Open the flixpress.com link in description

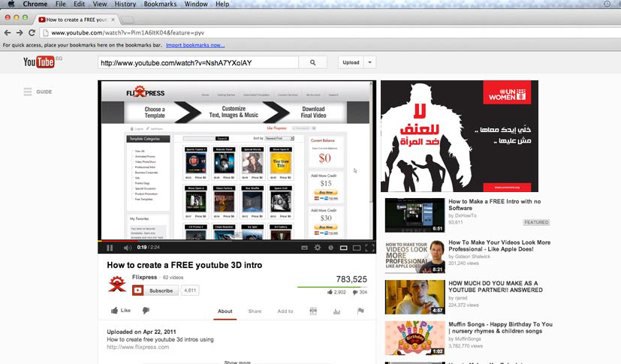[x=138, y=347]
